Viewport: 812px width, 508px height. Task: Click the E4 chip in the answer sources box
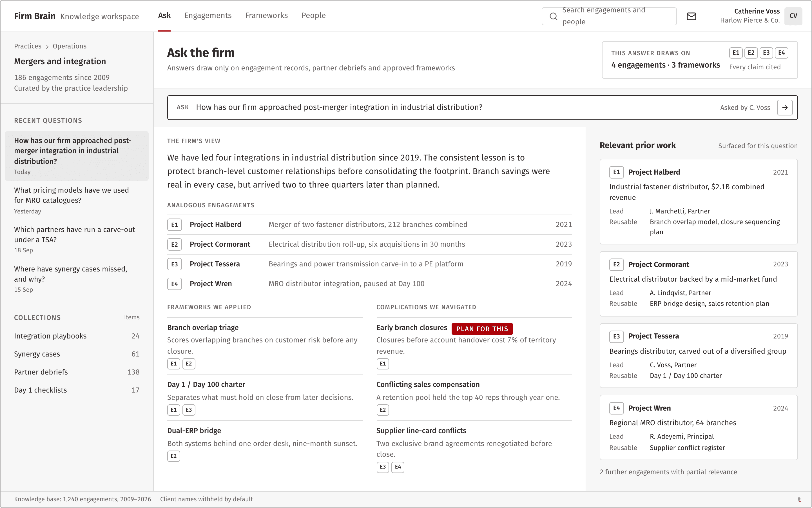click(781, 53)
